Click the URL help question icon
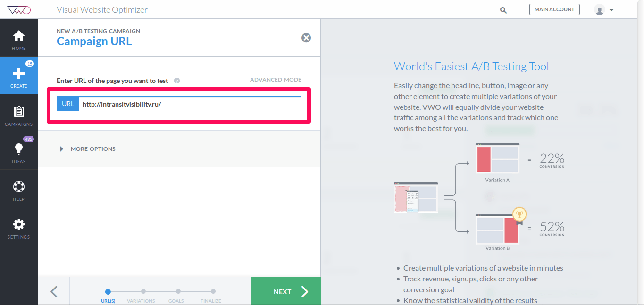Screen dimensions: 644x305 [177, 81]
